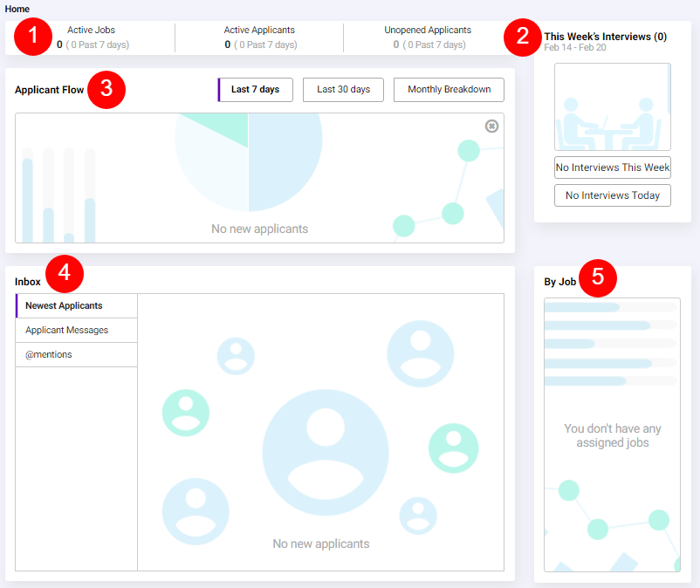Click the Feb 14 - Feb 20 date range
700x588 pixels.
[575, 47]
